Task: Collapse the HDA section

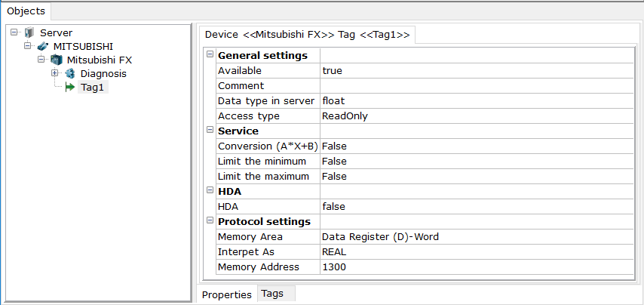Action: pyautogui.click(x=210, y=190)
